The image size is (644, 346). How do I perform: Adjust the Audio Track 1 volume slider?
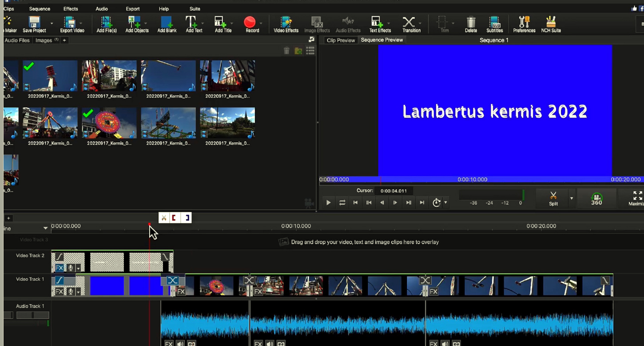[x=32, y=315]
